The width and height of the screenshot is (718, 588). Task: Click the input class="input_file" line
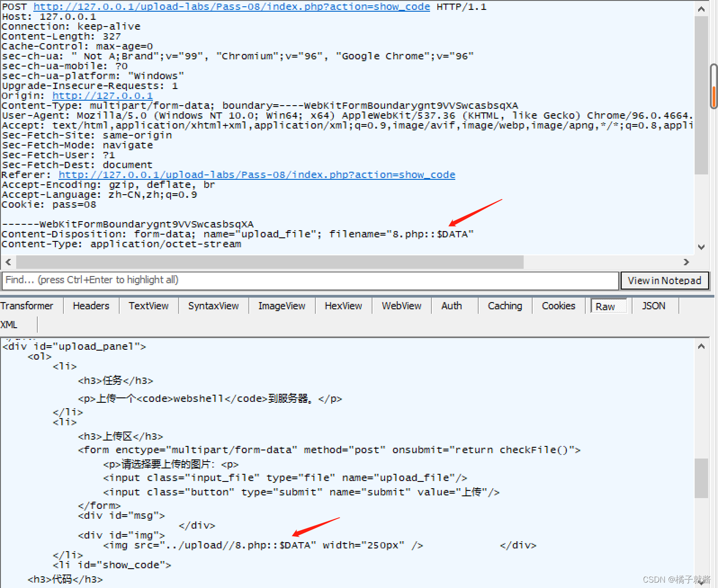285,478
